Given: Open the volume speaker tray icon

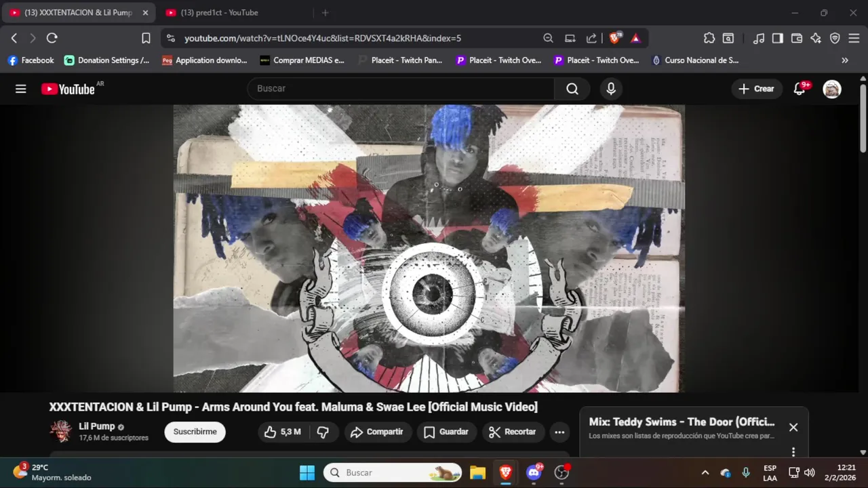Looking at the screenshot, I should 810,472.
